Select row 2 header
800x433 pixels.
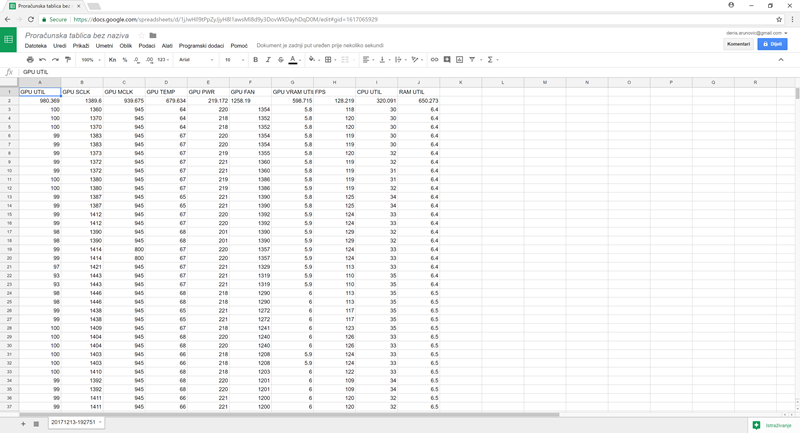pos(9,100)
